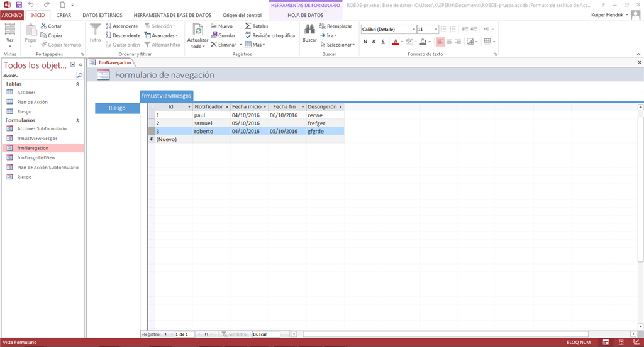Switch to DATOS EXTERNOS tab
This screenshot has width=644, height=347.
[103, 15]
